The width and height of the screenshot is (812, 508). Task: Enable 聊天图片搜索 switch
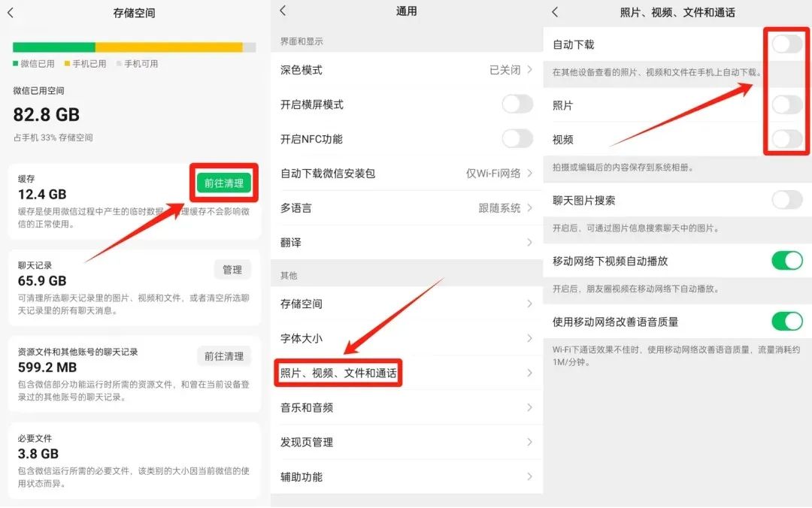coord(787,200)
